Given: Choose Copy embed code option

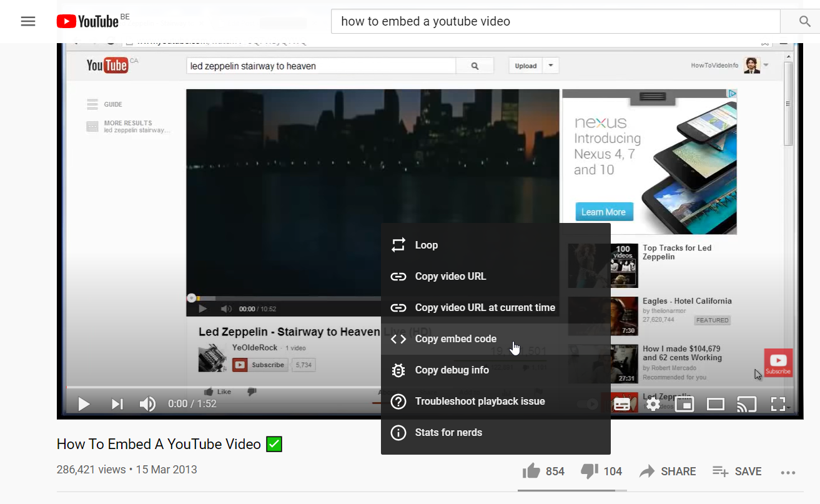Looking at the screenshot, I should point(456,339).
